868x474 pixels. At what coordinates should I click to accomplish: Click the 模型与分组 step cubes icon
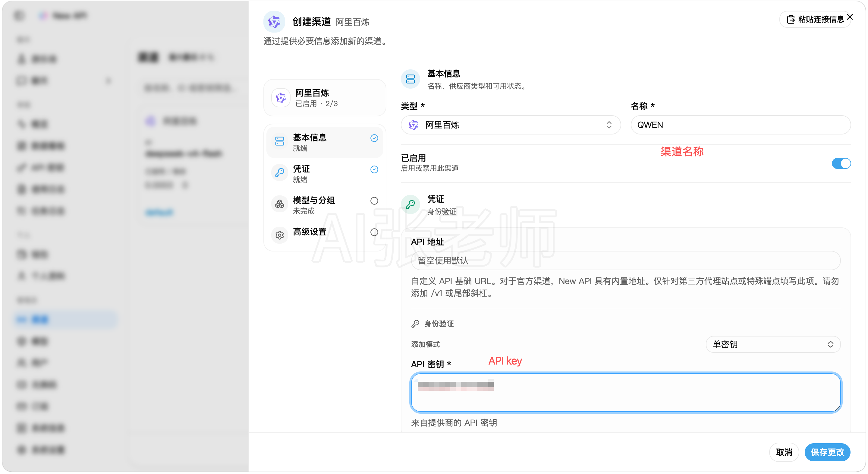pos(280,204)
